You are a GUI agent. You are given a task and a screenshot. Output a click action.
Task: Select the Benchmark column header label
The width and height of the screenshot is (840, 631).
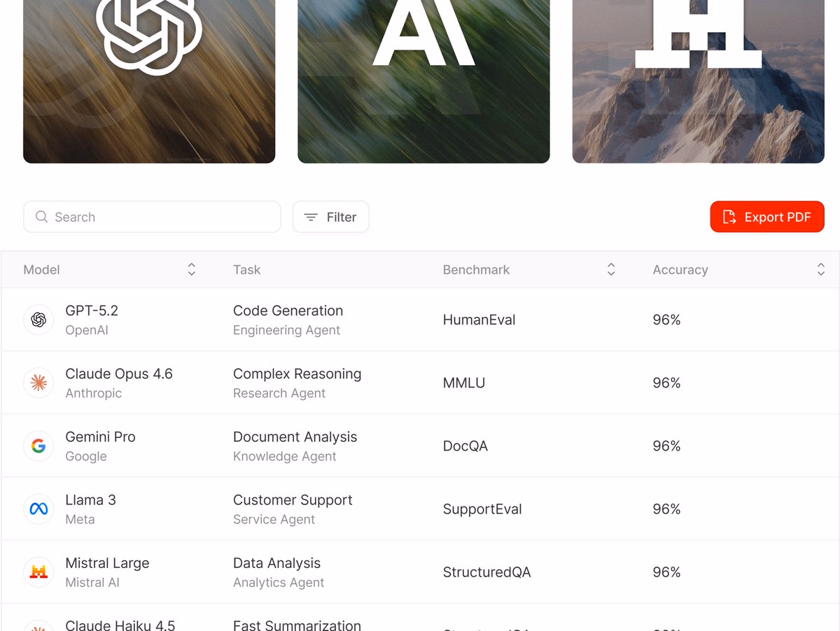pos(476,269)
